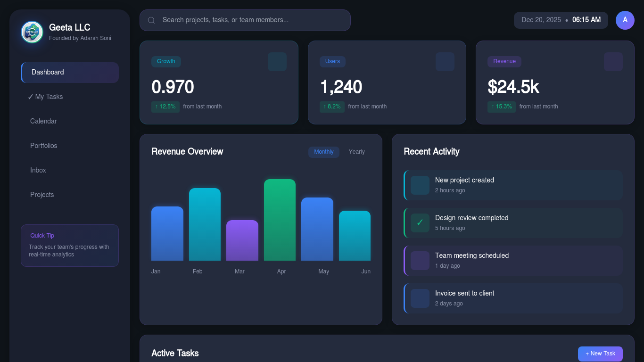Switch revenue chart to Yearly view
Screen dimensions: 644x362
pyautogui.click(x=356, y=152)
